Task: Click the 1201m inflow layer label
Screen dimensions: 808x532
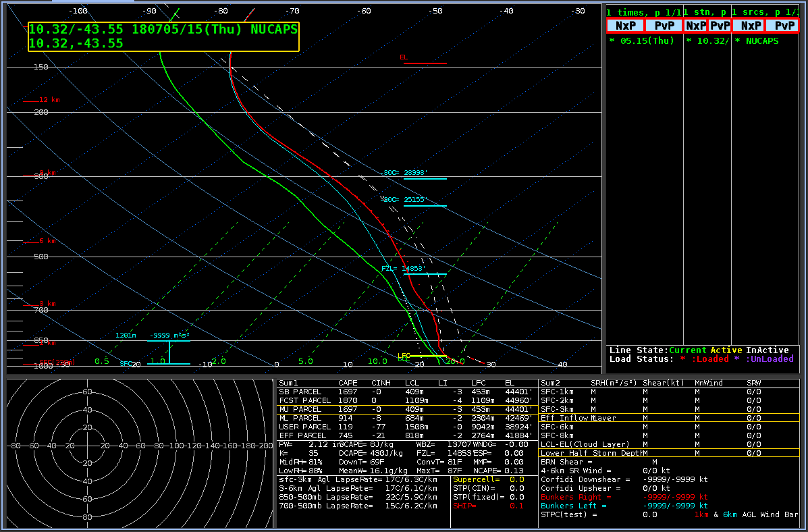Action: click(126, 336)
